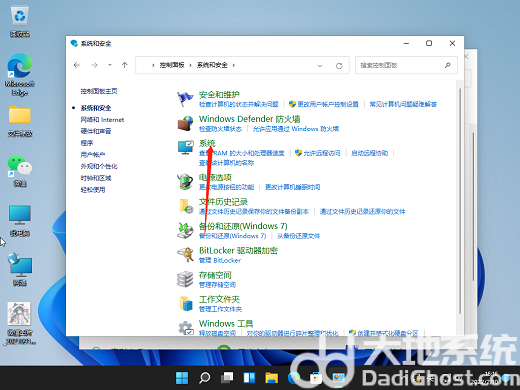Screen dimensions: 520x390
Task: Click the vertical scrollbar of the Control Panel
Action: (x=460, y=200)
